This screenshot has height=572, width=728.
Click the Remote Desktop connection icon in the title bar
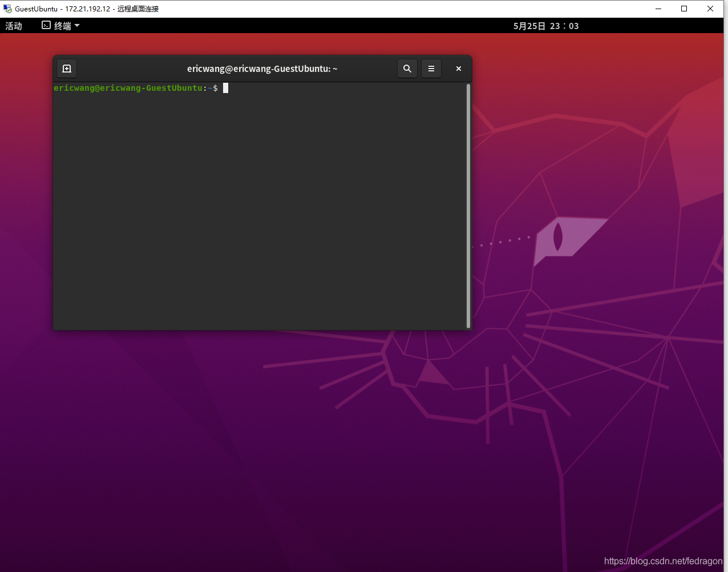7,9
